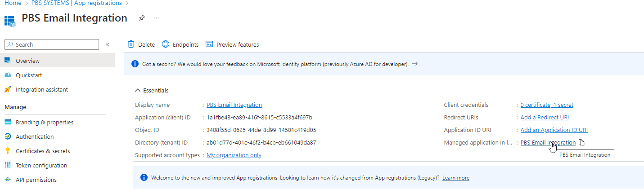Navigate to API permissions
644x189 pixels.
(x=36, y=180)
